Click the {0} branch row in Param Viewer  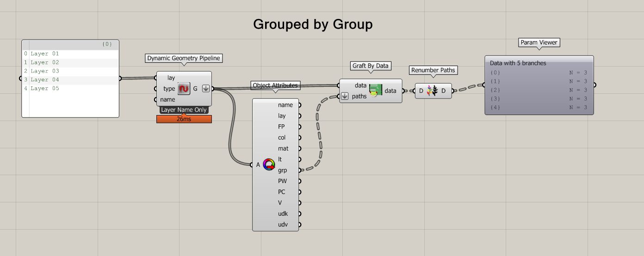pos(539,73)
